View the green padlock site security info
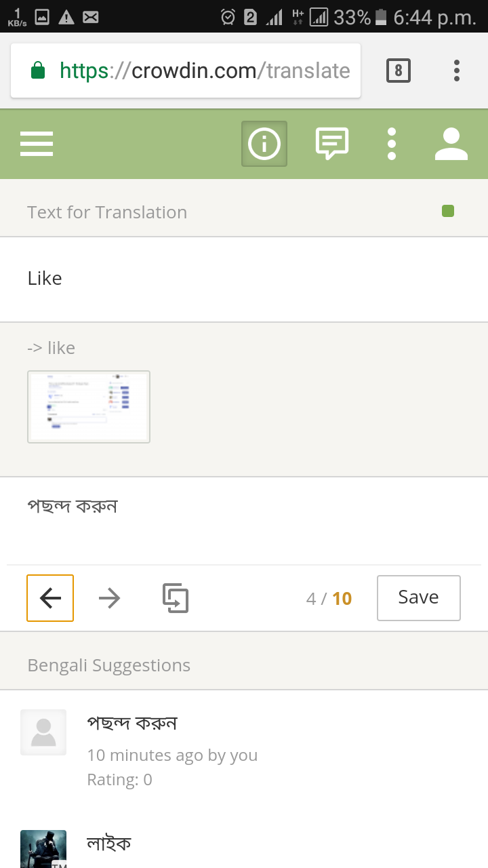The width and height of the screenshot is (488, 868). (38, 71)
